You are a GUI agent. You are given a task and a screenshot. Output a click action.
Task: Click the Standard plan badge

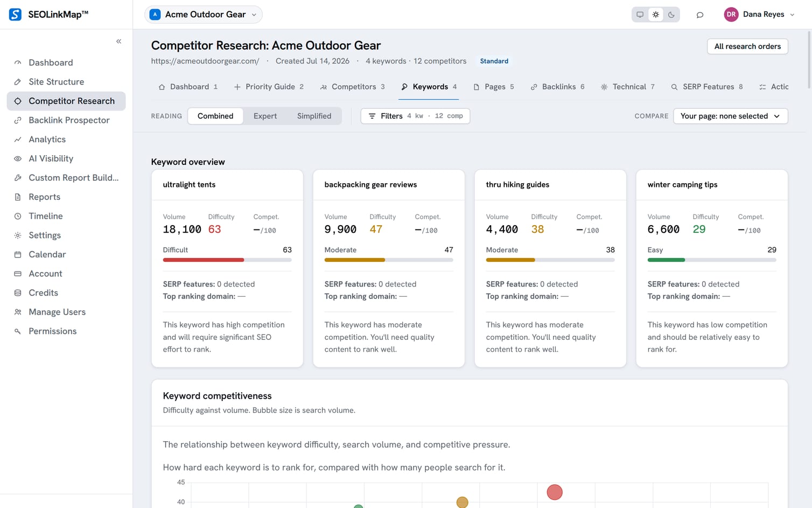494,61
